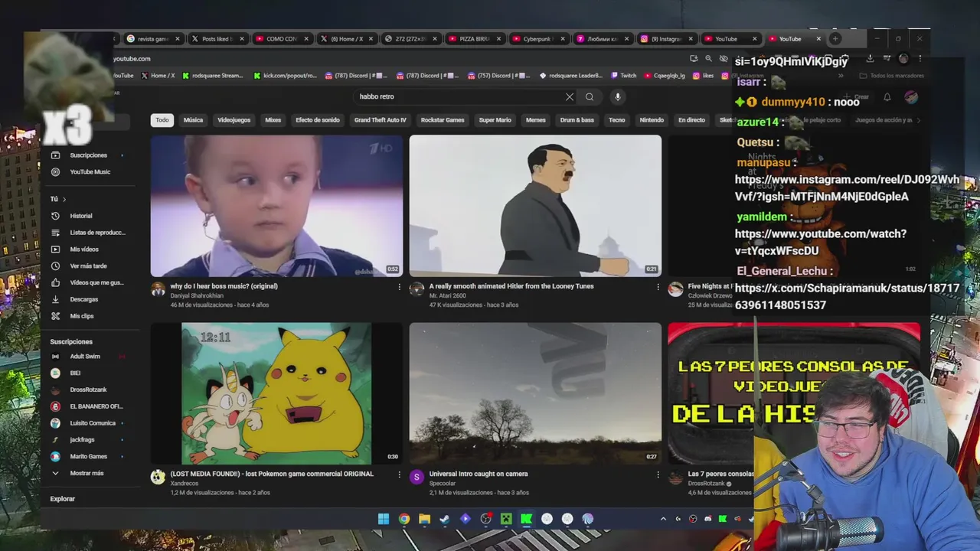
Task: Click the voice search microphone icon
Action: tap(617, 97)
